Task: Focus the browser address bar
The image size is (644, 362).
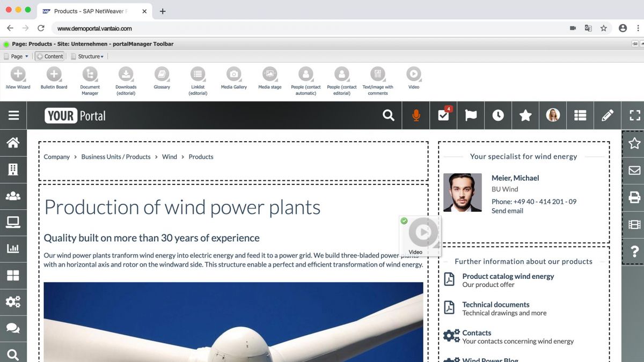Action: (306, 28)
